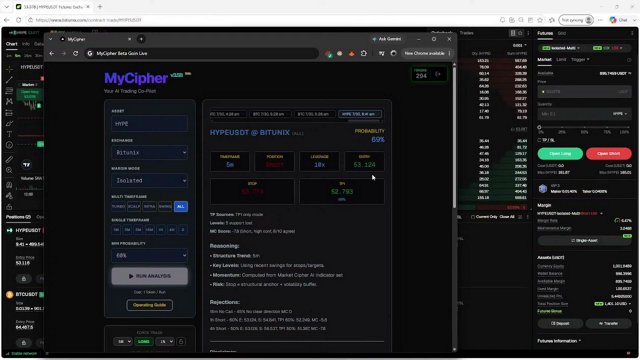Open force trade timeframe dropdown left of LONG
The width and height of the screenshot is (640, 360).
[x=123, y=342]
